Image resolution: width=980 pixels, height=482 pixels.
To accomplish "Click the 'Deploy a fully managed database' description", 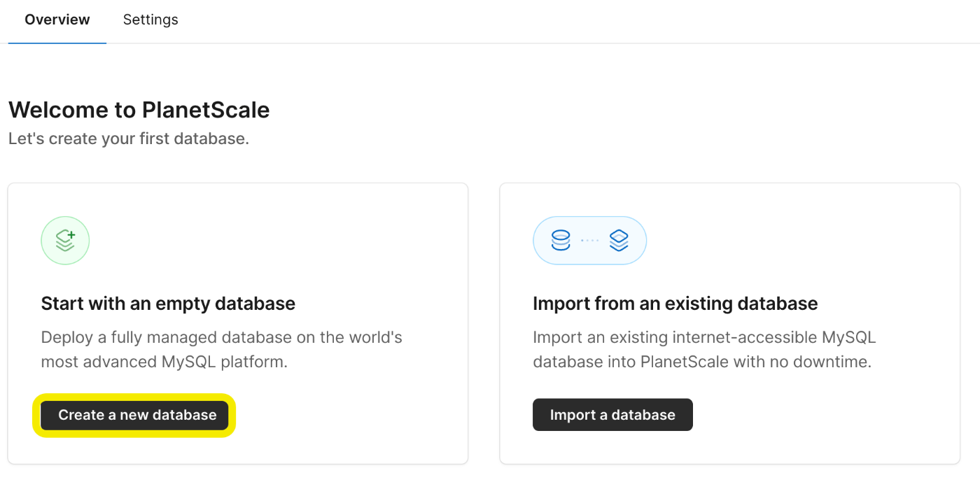I will (x=222, y=350).
